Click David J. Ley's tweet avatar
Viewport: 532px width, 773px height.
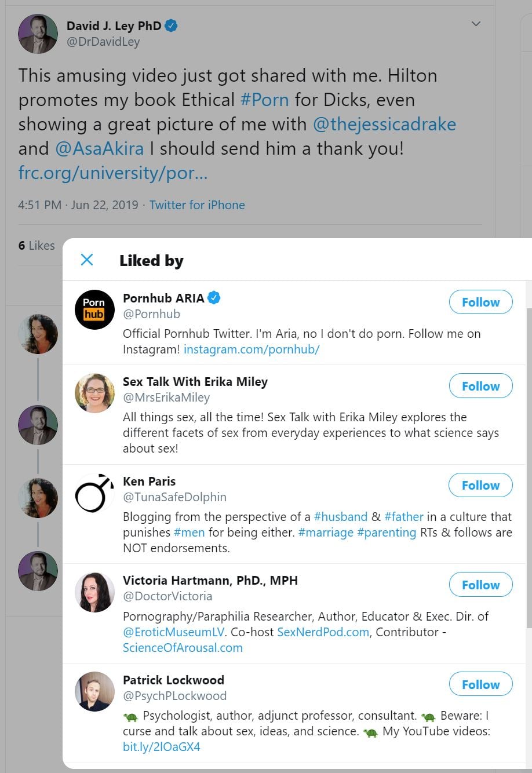(x=38, y=34)
